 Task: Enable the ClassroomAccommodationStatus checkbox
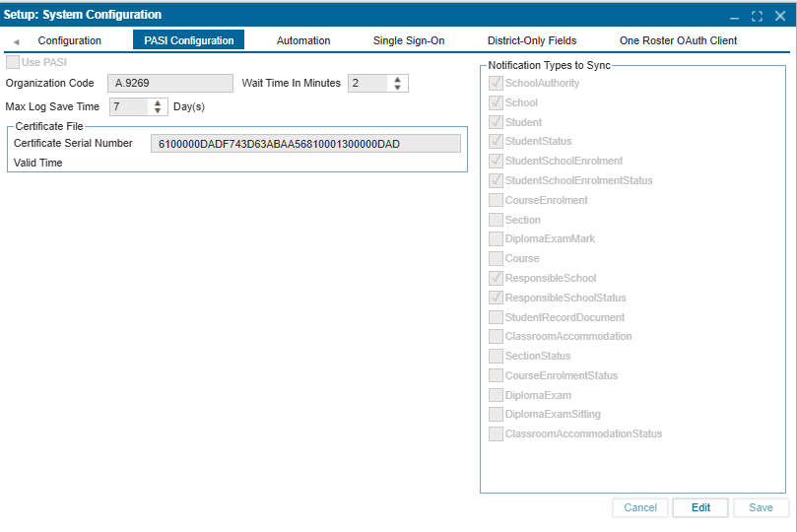coord(496,433)
